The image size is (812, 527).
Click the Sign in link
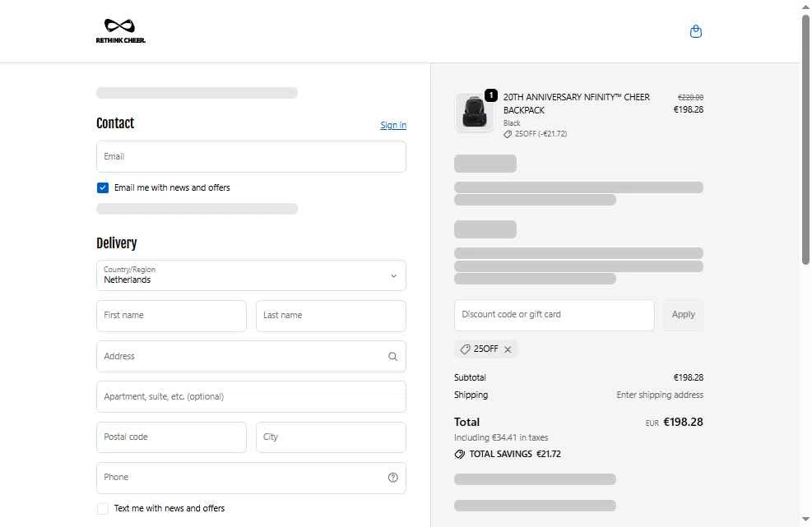pyautogui.click(x=393, y=125)
